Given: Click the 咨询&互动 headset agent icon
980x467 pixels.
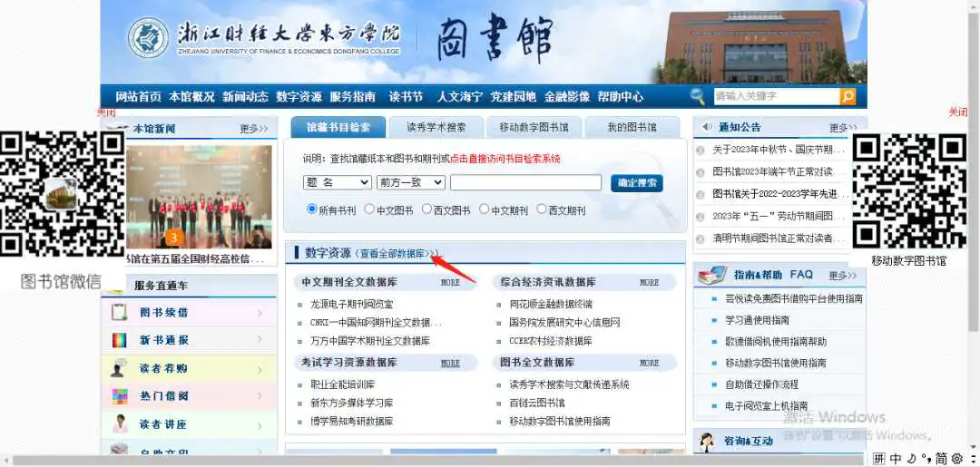Looking at the screenshot, I should [708, 442].
